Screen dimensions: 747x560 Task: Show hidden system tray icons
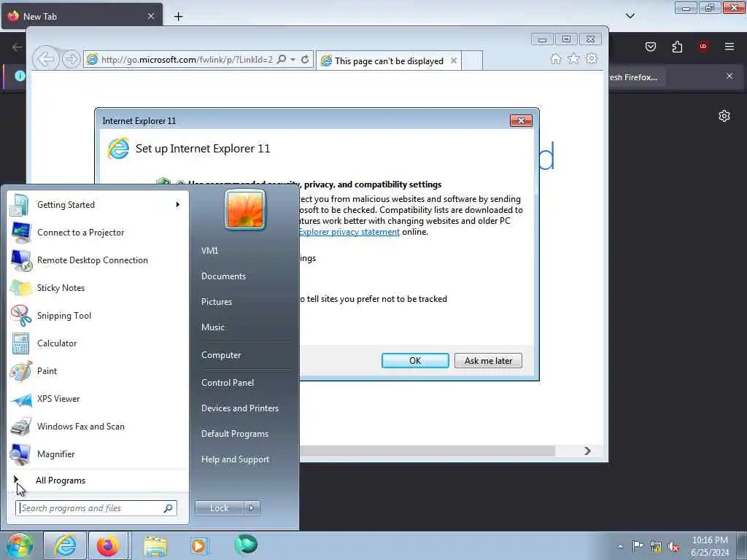(x=620, y=547)
